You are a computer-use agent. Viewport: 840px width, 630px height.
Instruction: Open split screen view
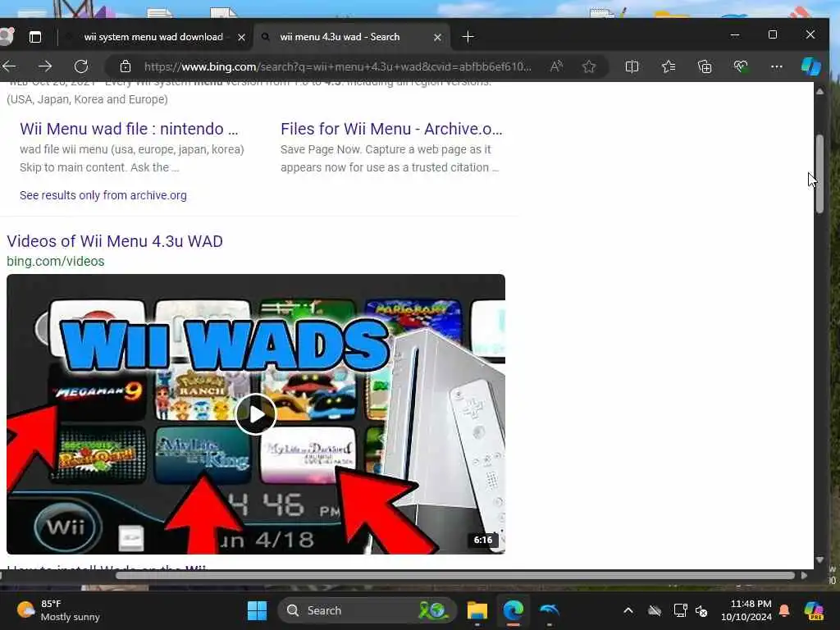coord(632,66)
